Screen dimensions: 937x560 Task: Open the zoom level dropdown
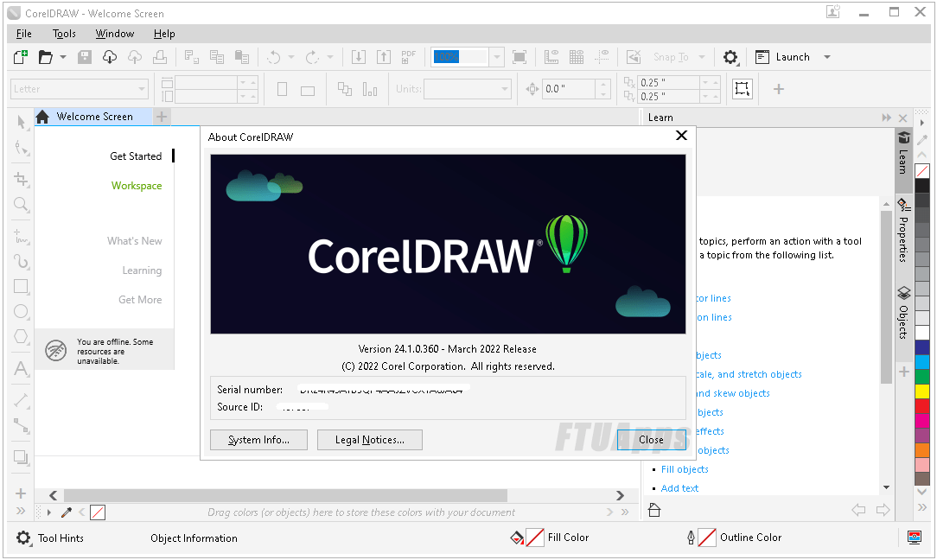pyautogui.click(x=496, y=57)
